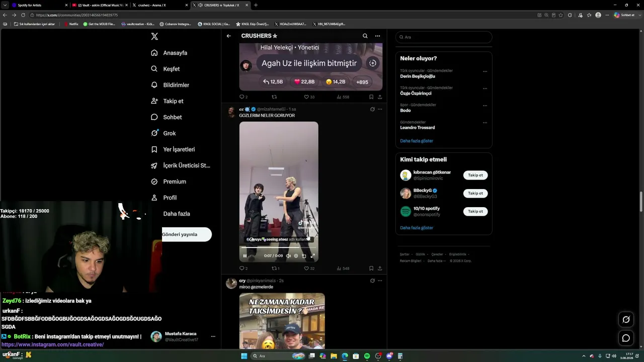Image resolution: width=644 pixels, height=362 pixels.
Task: Click the X logo in the sidebar
Action: [x=154, y=36]
